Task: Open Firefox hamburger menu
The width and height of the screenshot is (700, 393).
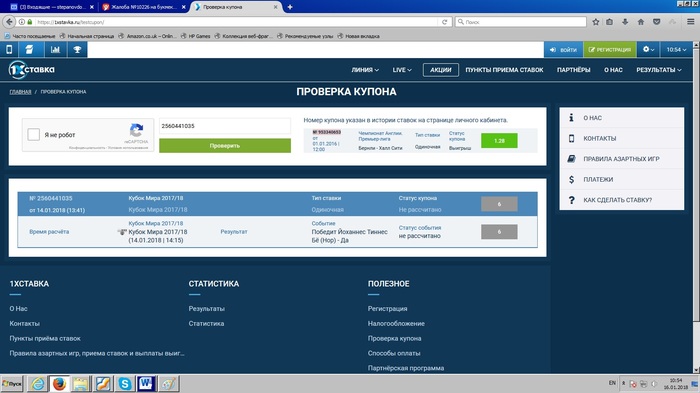Action: tap(690, 22)
